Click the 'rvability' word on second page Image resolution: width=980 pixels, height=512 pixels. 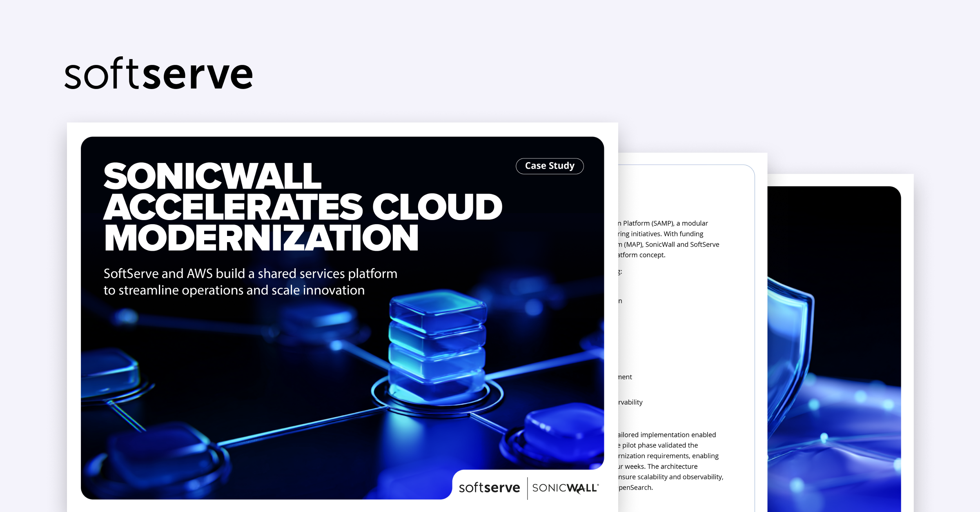[630, 402]
